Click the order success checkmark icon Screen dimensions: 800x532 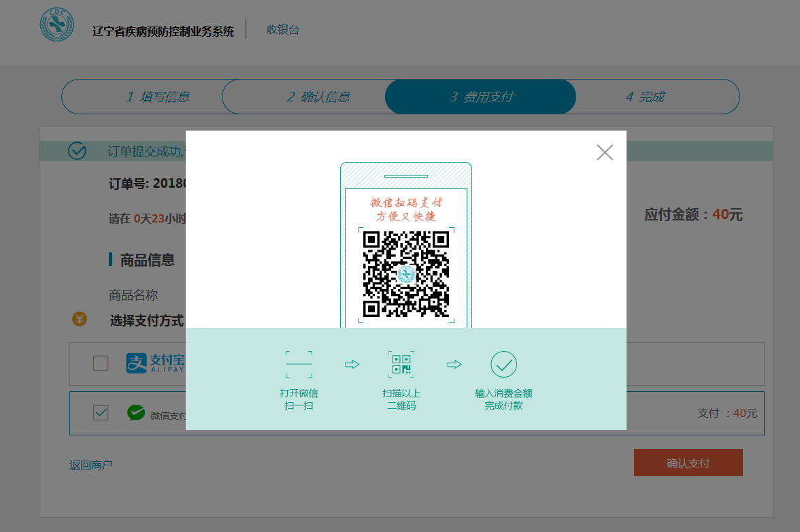click(77, 151)
